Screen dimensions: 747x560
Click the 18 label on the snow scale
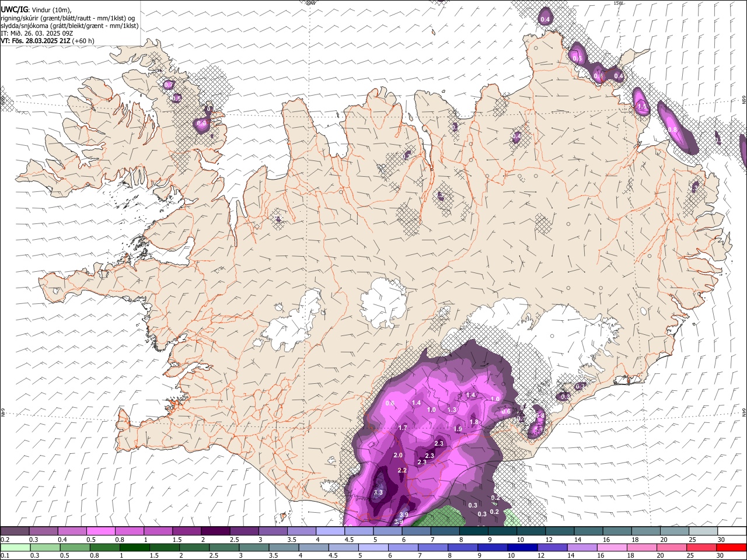(635, 540)
